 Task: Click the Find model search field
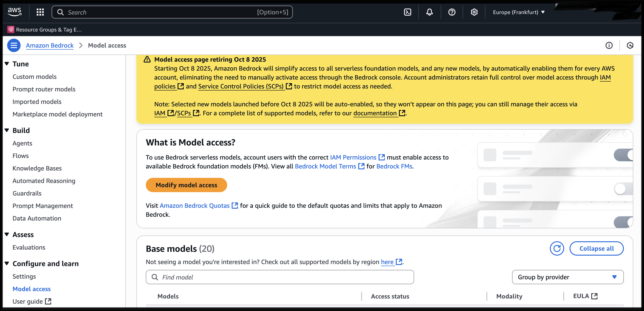tap(280, 277)
